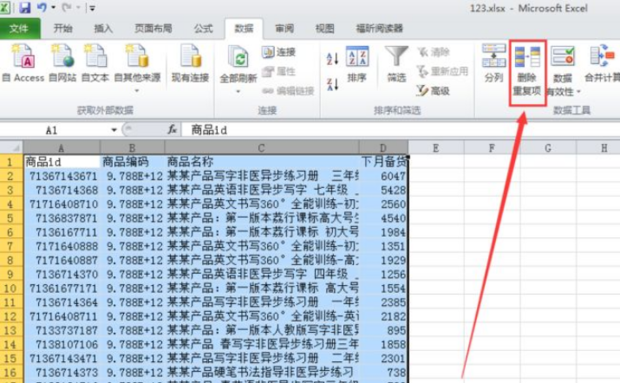
Task: Switch to the 页面布局 ribbon tab
Action: [x=153, y=28]
